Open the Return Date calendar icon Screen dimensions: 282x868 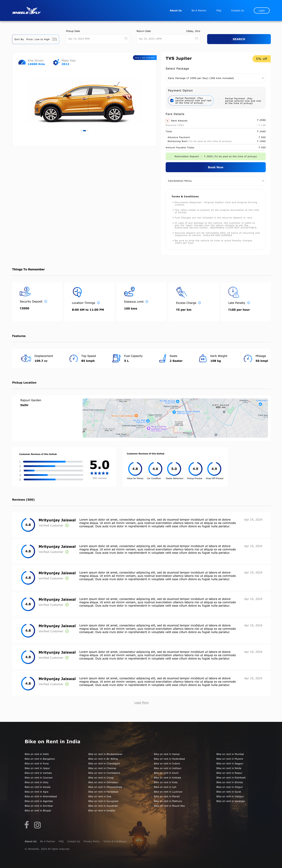(196, 39)
